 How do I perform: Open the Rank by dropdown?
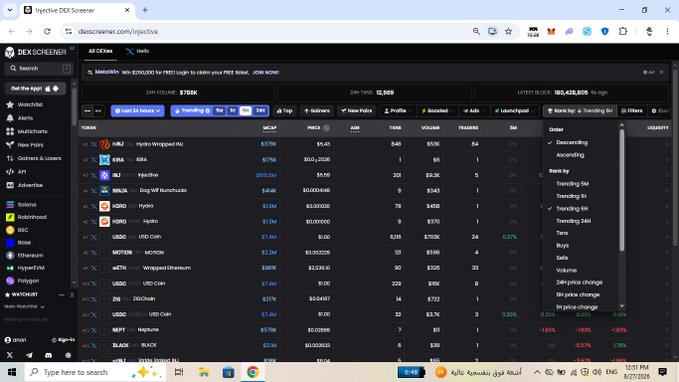580,111
